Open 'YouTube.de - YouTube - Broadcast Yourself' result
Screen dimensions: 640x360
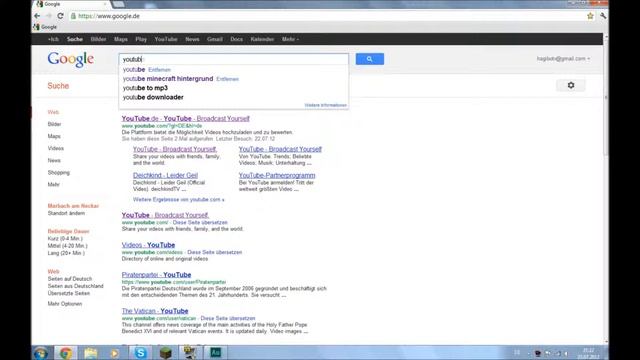[185, 118]
